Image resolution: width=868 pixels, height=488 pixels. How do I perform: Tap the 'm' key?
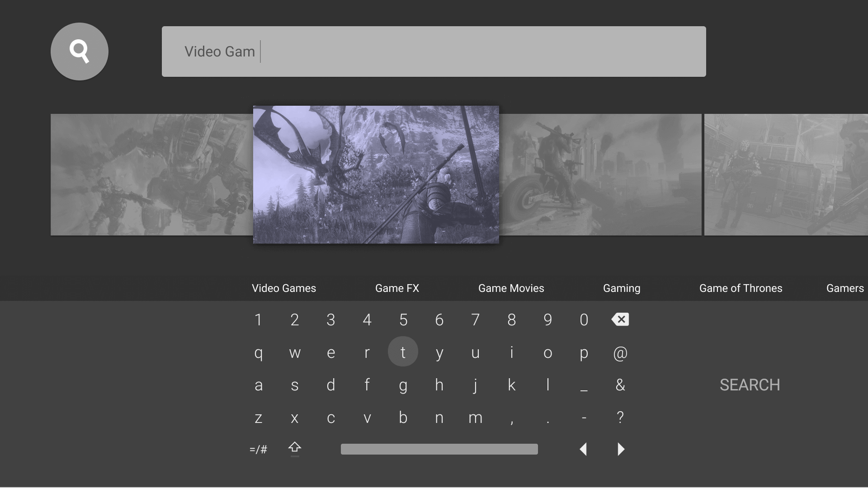476,418
